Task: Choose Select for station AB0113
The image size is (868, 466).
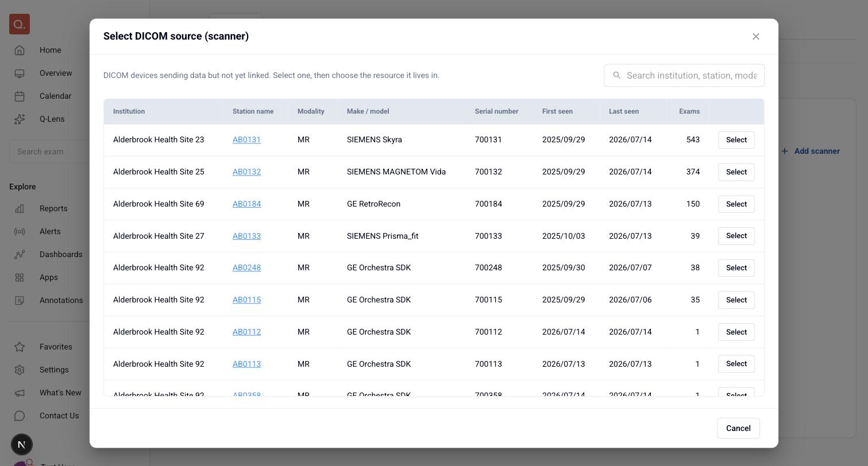Action: pos(736,364)
